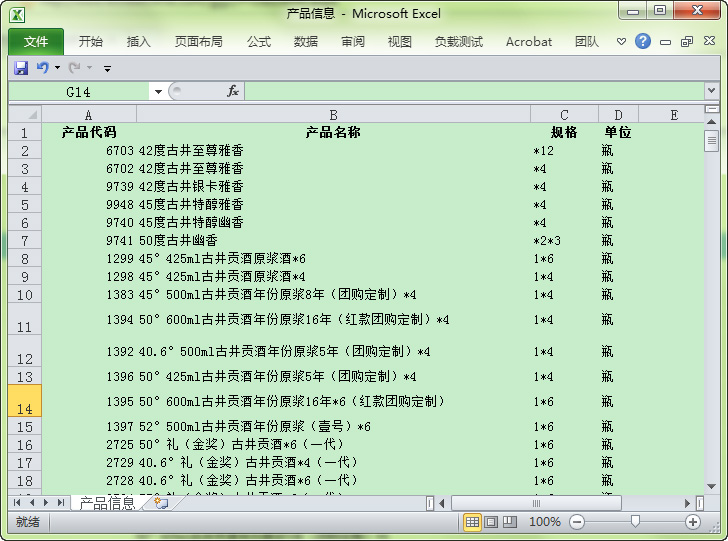The height and width of the screenshot is (541, 728).
Task: Click vertical scrollbar down arrow
Action: 711,486
